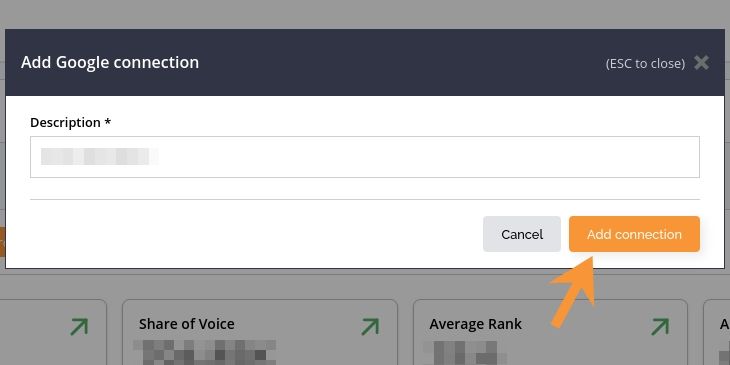
Task: Click the Description field label
Action: 71,122
